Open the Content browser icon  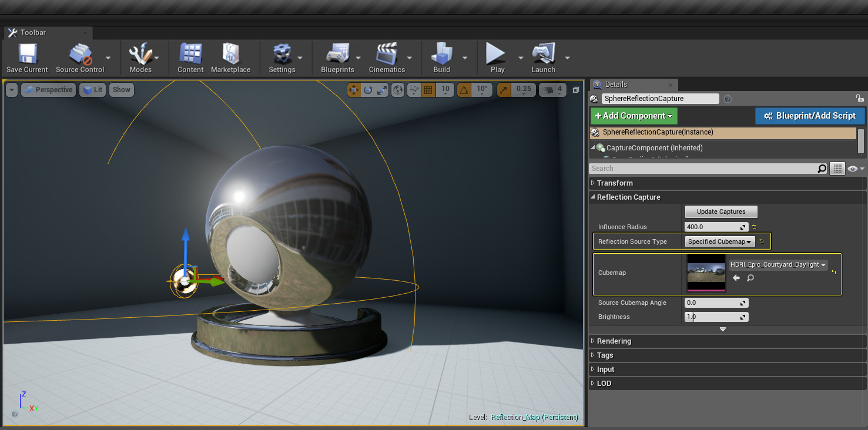point(190,58)
